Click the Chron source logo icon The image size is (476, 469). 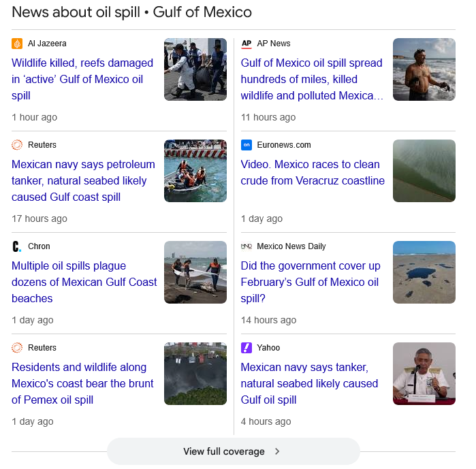pyautogui.click(x=17, y=246)
